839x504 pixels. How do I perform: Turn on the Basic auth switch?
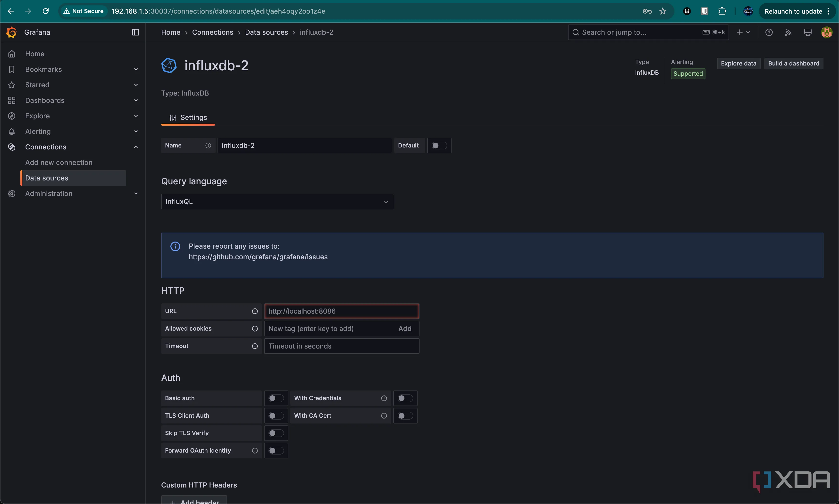(x=276, y=398)
